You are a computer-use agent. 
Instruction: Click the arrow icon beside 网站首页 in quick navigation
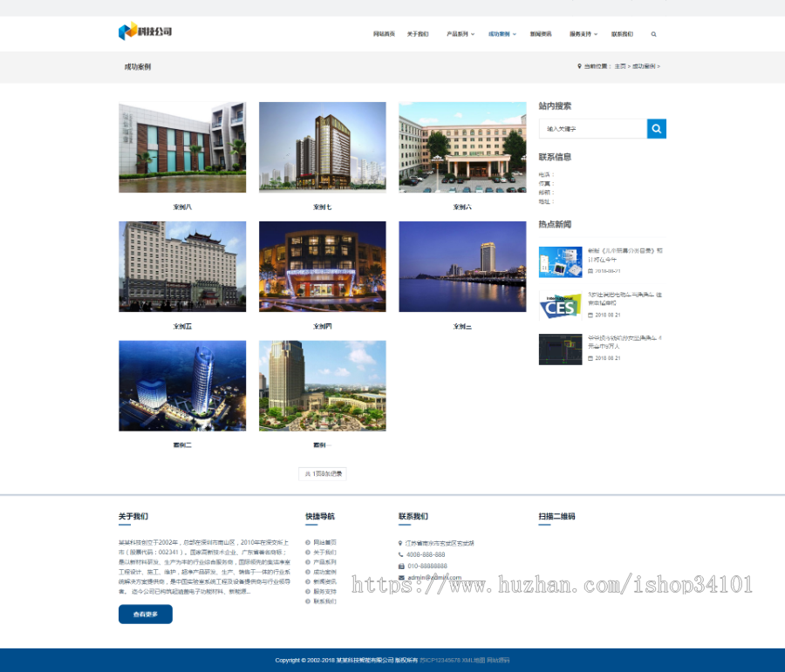click(306, 542)
